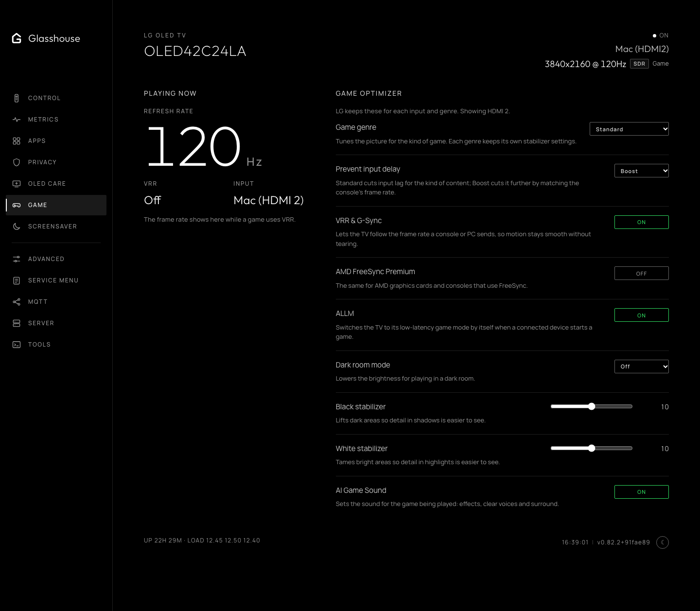Disable AI Game Sound toggle
700x611 pixels.
tap(642, 492)
